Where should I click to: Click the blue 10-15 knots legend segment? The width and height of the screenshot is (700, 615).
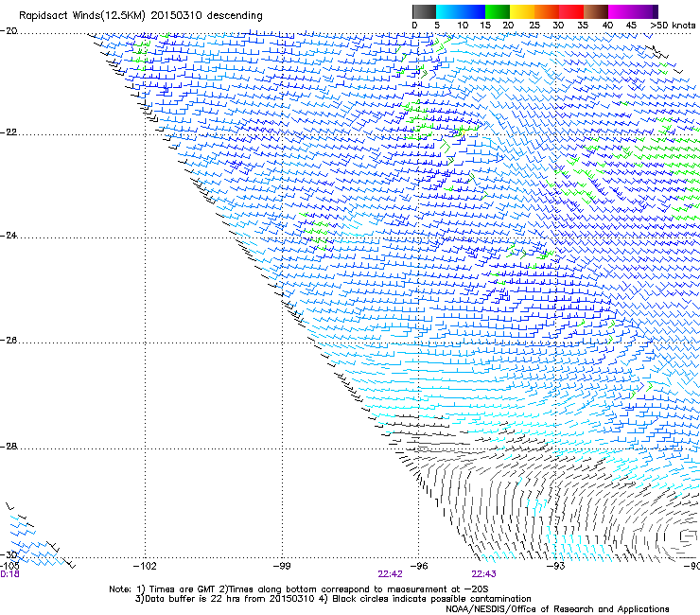(x=473, y=11)
